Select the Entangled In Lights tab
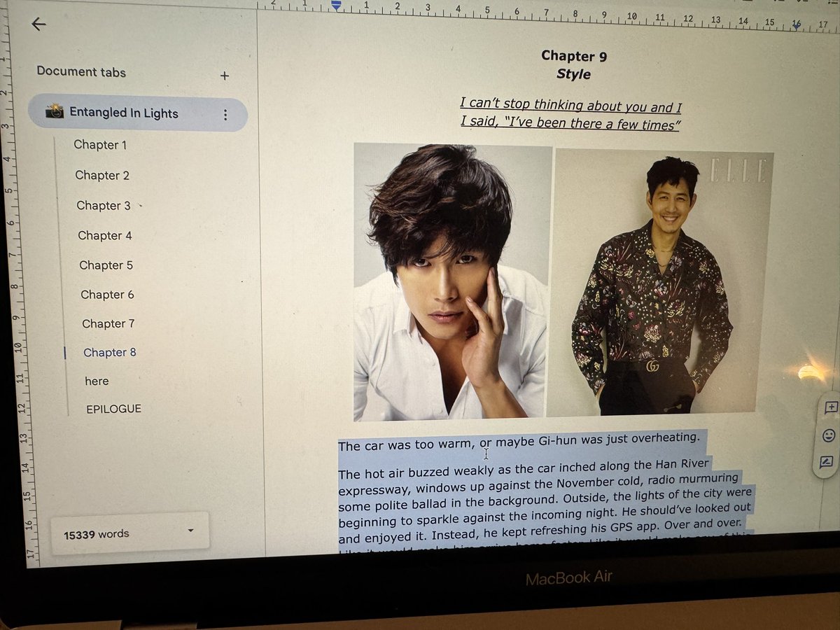Image resolution: width=840 pixels, height=630 pixels. [x=138, y=114]
